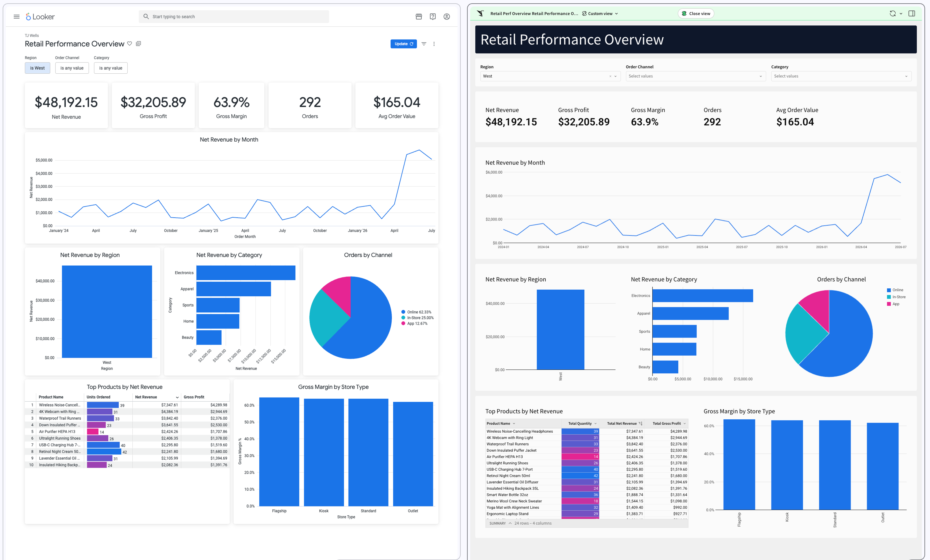Image resolution: width=930 pixels, height=560 pixels.
Task: Click 'App 12.67%' legend in Looker pie
Action: click(414, 323)
